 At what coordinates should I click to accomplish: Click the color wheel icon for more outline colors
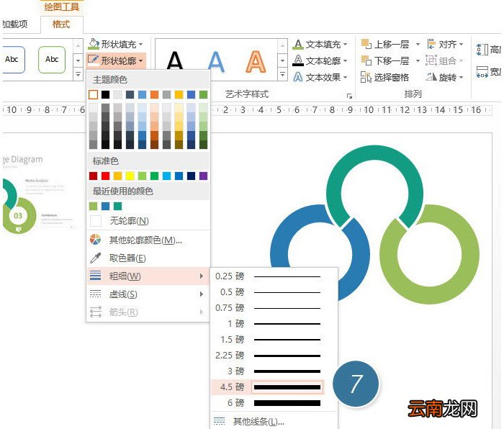click(x=95, y=240)
